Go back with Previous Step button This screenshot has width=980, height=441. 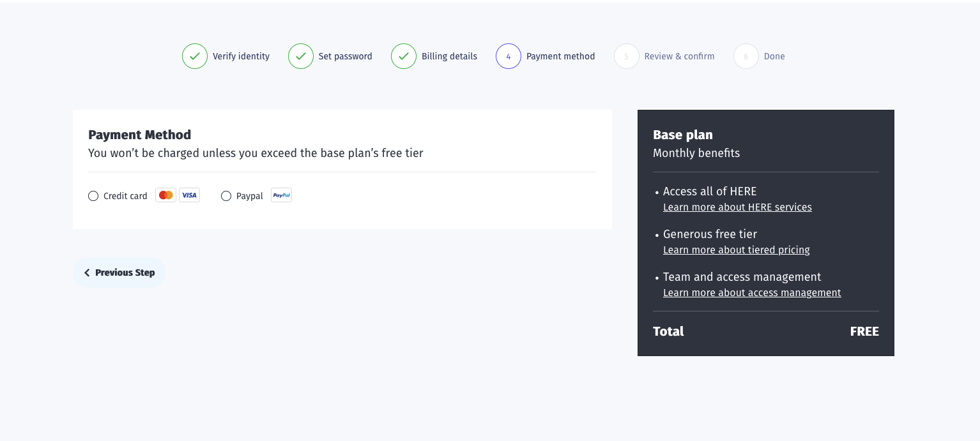click(x=119, y=273)
